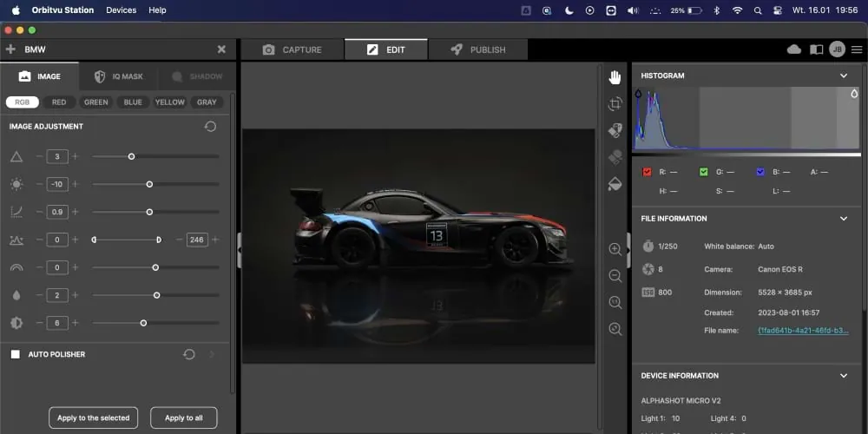868x434 pixels.
Task: Toggle the green G channel checkbox
Action: [x=704, y=172]
